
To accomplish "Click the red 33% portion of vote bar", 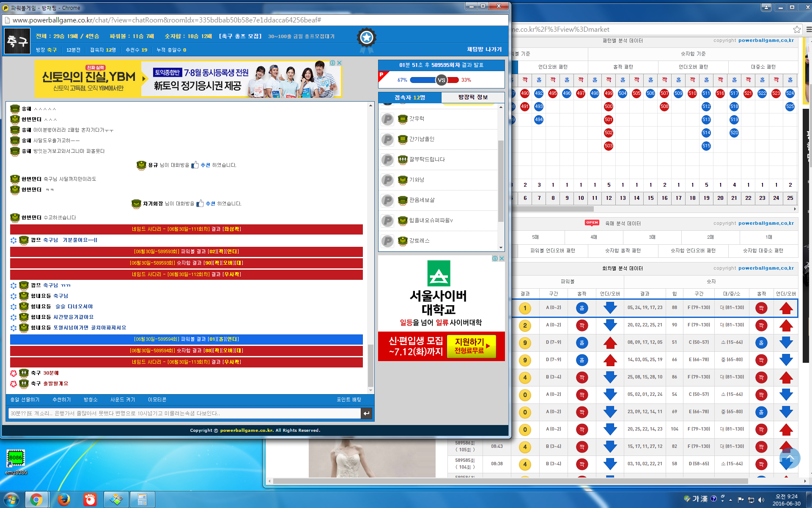I will click(453, 80).
